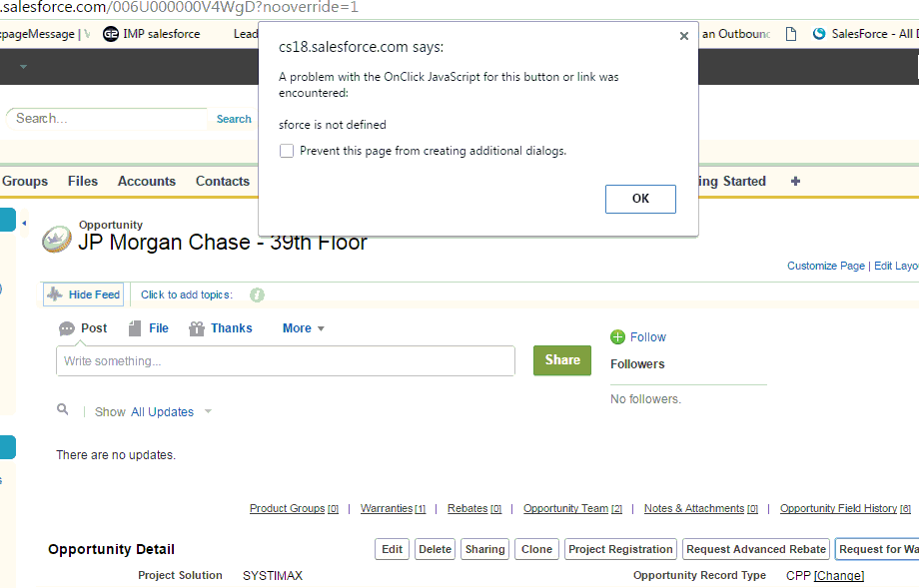This screenshot has height=588, width=919.
Task: Open the 'an Outbound' bookmark
Action: (x=735, y=34)
